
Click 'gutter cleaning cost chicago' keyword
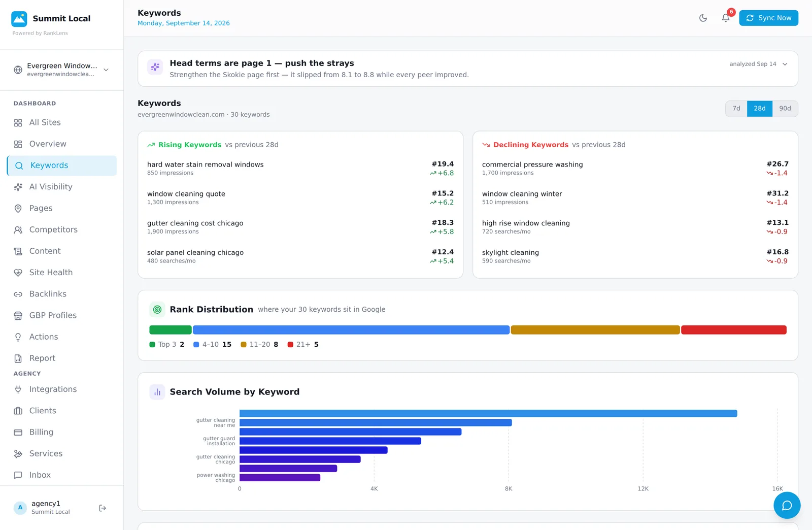[195, 223]
